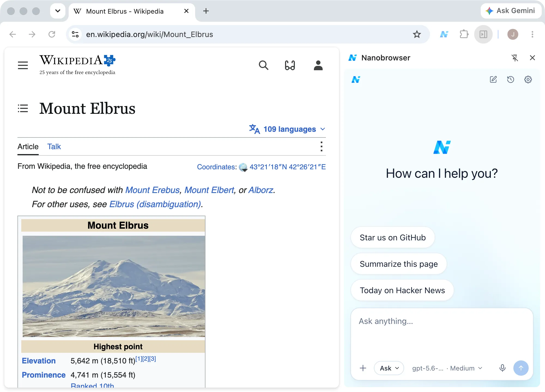Screen dimensions: 545x392
Task: Click the Ask Gemini button
Action: point(511,11)
